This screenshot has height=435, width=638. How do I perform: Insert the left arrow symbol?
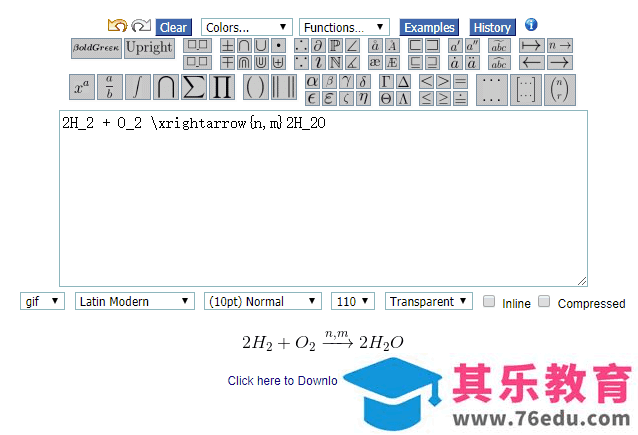531,62
